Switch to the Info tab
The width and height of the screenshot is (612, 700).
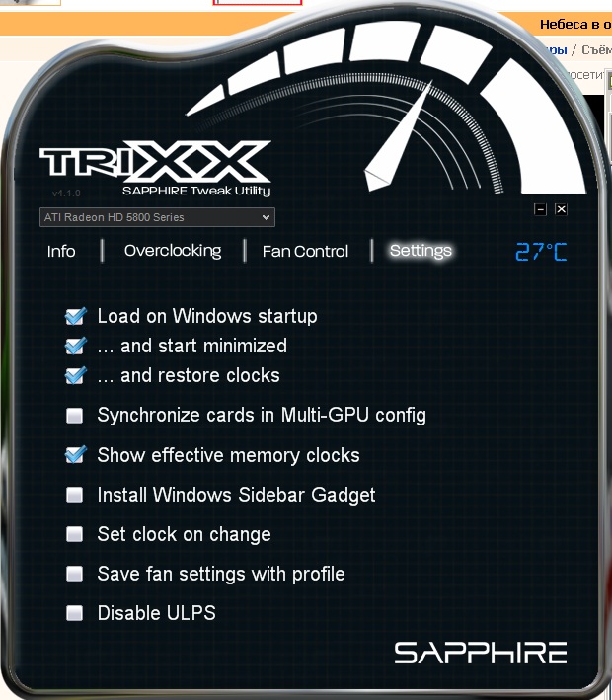coord(61,252)
